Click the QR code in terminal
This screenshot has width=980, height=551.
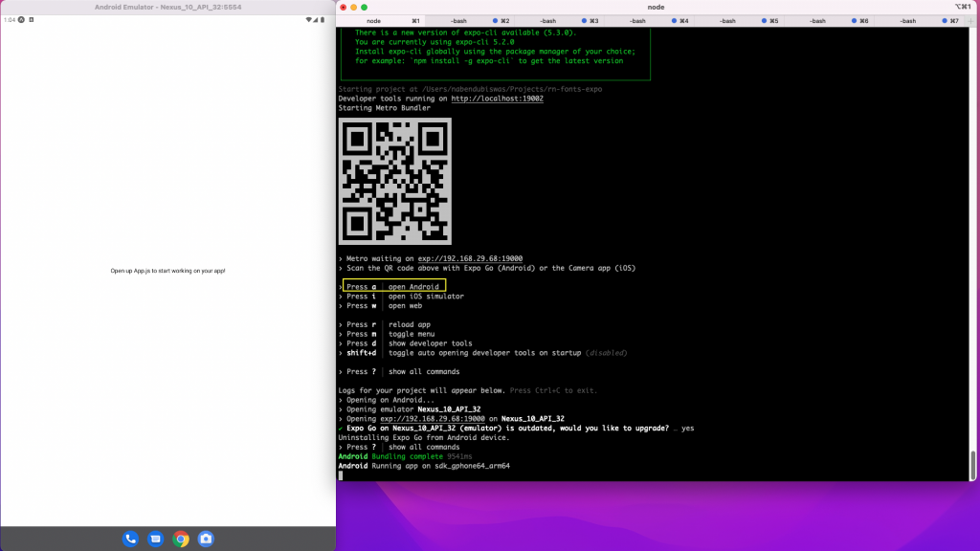(x=394, y=181)
